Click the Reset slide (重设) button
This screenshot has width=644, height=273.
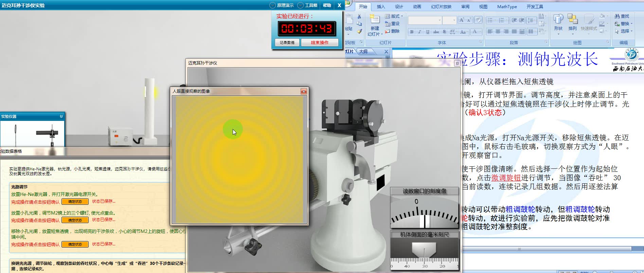point(392,24)
